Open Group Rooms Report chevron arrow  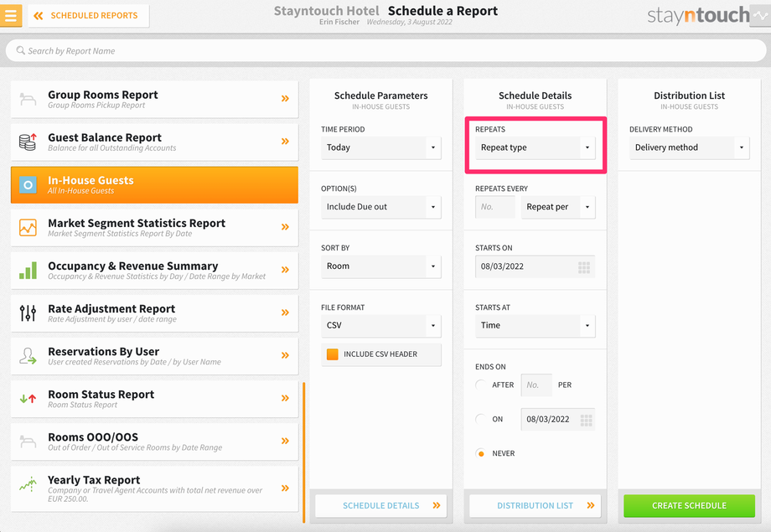285,99
